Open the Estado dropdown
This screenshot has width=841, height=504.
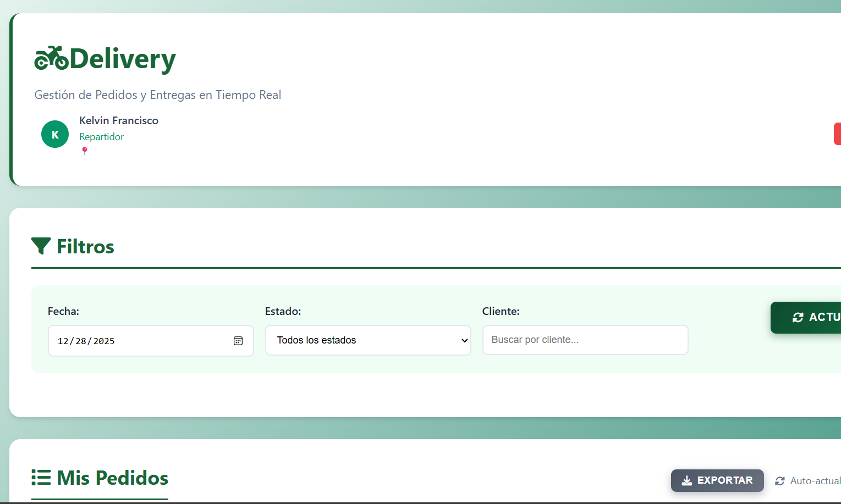(367, 340)
